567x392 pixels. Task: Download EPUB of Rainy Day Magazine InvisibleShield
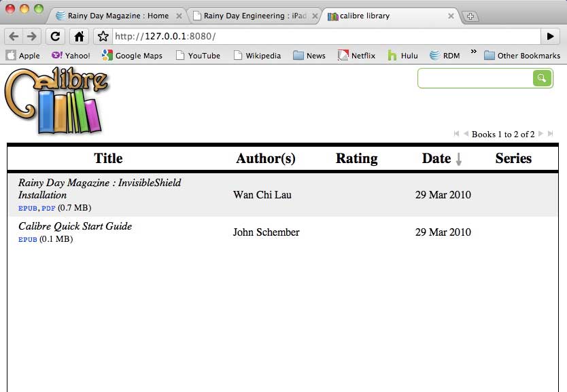point(28,208)
